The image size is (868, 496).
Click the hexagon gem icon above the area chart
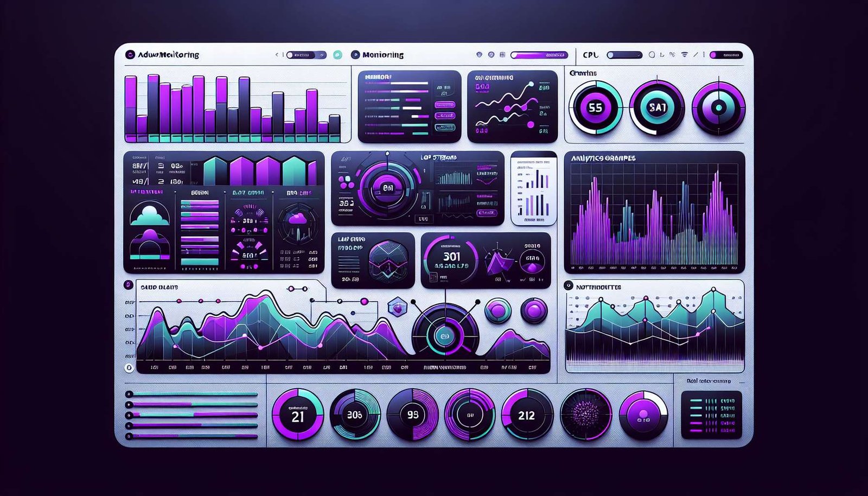(x=397, y=308)
